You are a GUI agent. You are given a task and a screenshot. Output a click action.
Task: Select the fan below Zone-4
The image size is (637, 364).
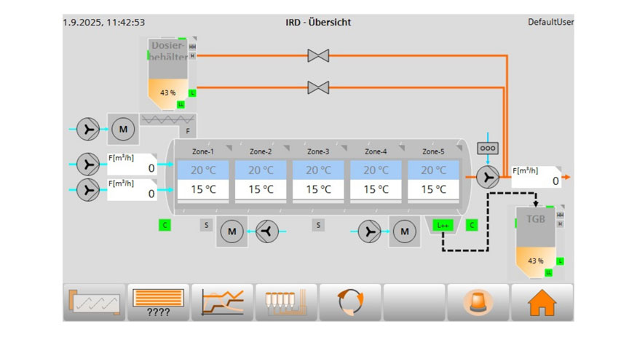369,232
